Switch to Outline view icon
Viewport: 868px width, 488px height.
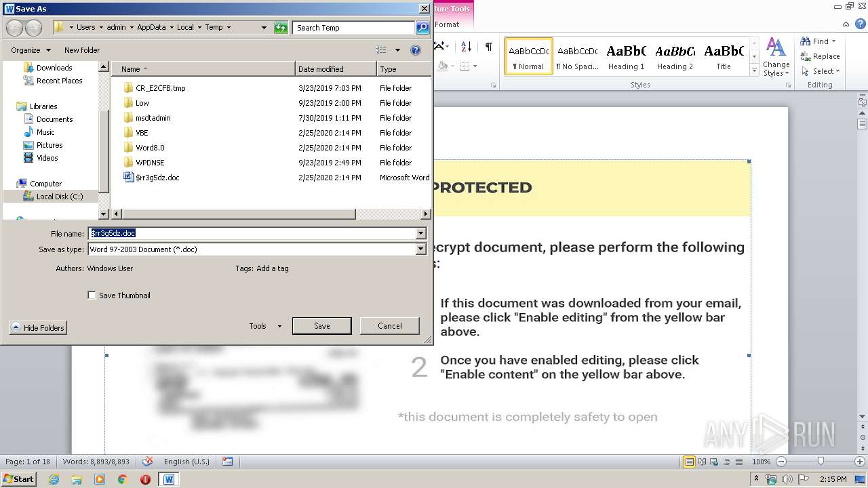[x=728, y=462]
